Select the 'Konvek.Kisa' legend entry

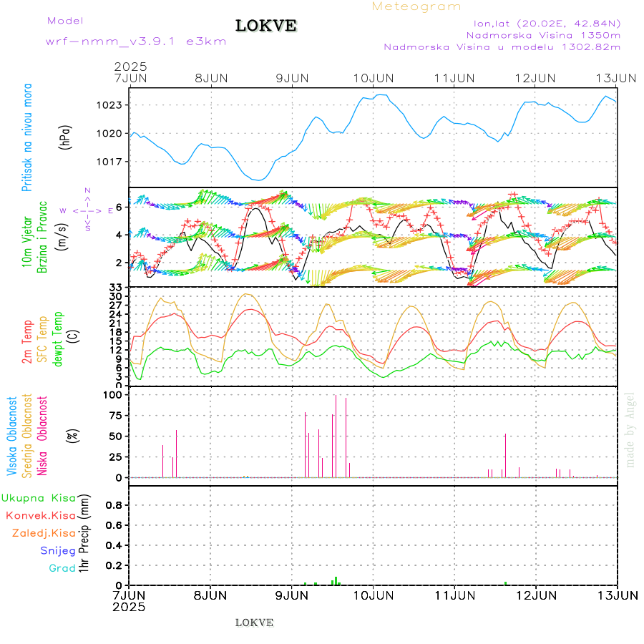[x=40, y=515]
